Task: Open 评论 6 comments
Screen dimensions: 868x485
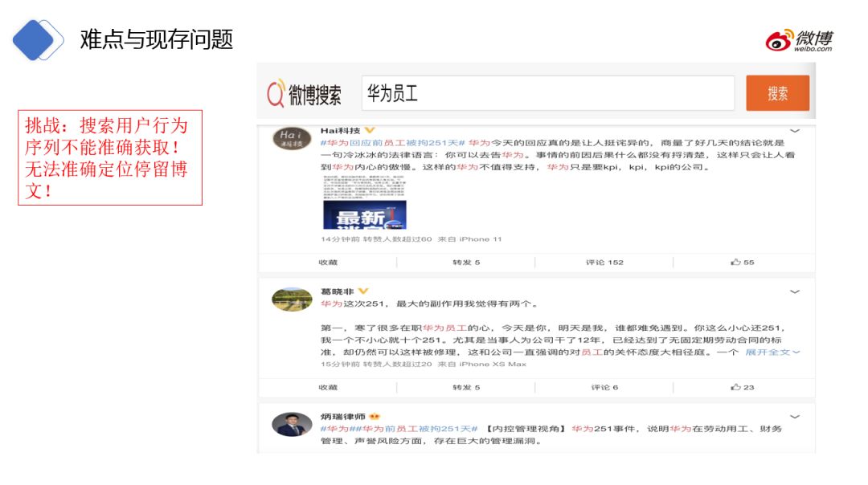Action: click(604, 387)
